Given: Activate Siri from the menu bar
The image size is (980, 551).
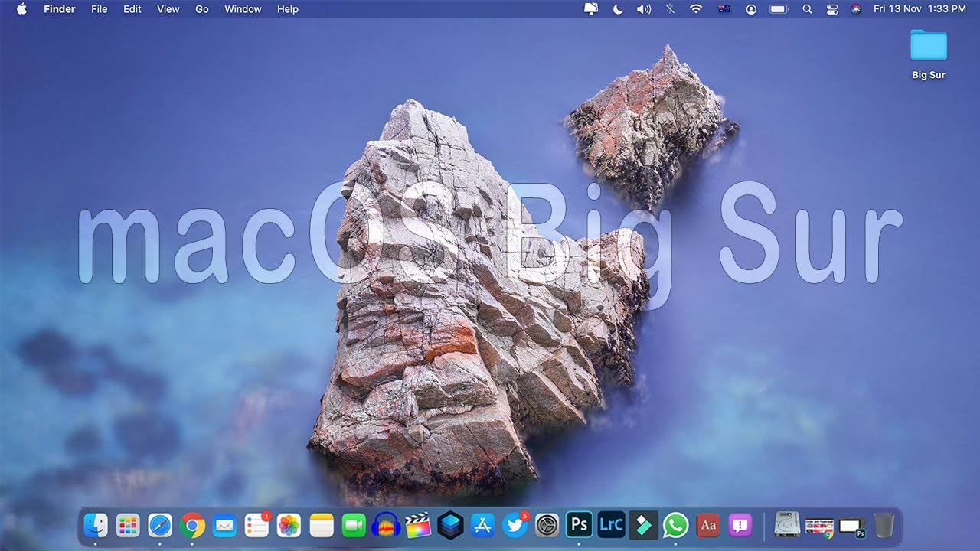Looking at the screenshot, I should tap(856, 9).
